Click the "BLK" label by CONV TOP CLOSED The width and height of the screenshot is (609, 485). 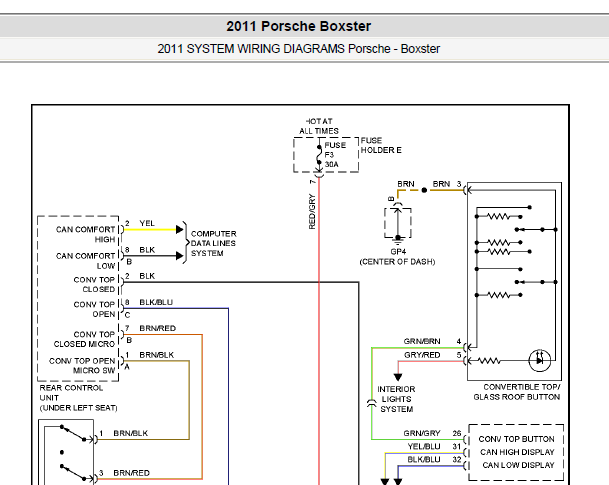point(147,276)
